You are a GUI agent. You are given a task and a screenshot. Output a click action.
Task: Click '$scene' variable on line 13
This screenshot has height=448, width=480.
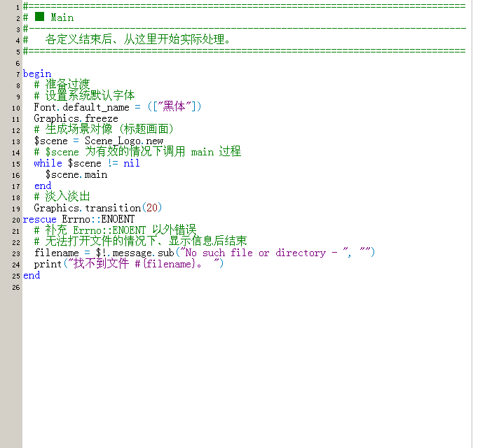click(51, 141)
